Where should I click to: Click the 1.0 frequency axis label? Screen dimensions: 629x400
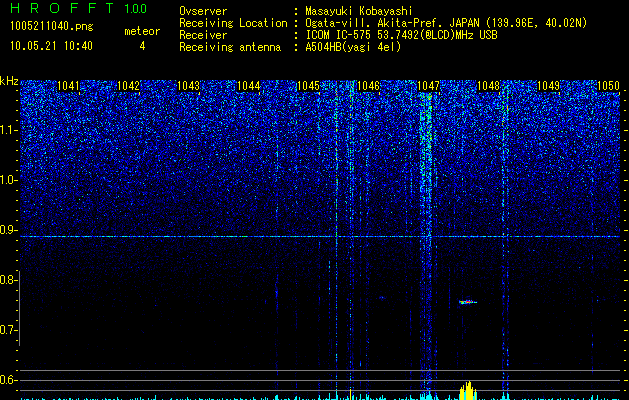[9, 180]
